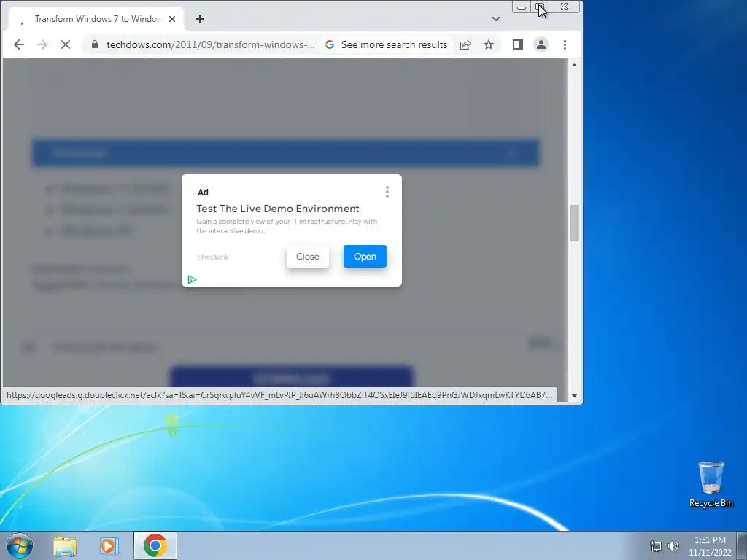Minimize the Chrome window
Screen dimensions: 747x560
[x=522, y=7]
